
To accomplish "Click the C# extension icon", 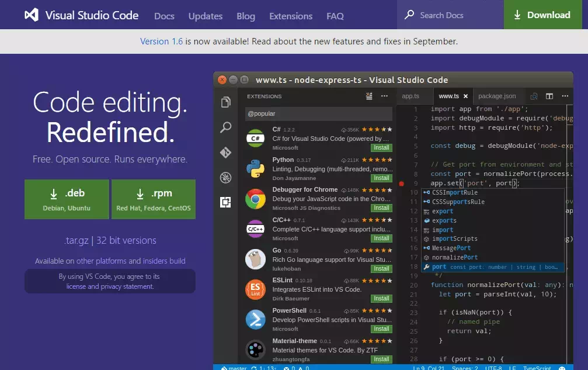I will pyautogui.click(x=255, y=139).
